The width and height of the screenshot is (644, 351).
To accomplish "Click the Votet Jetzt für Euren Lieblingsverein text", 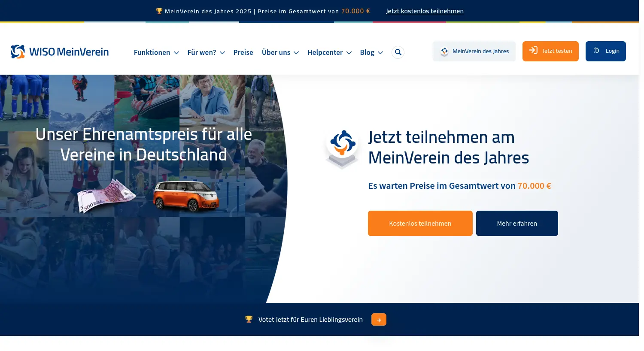I will pyautogui.click(x=310, y=320).
